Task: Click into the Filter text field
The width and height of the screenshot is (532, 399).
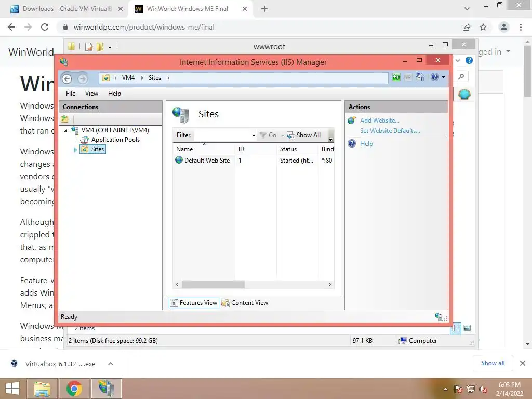Action: [223, 135]
